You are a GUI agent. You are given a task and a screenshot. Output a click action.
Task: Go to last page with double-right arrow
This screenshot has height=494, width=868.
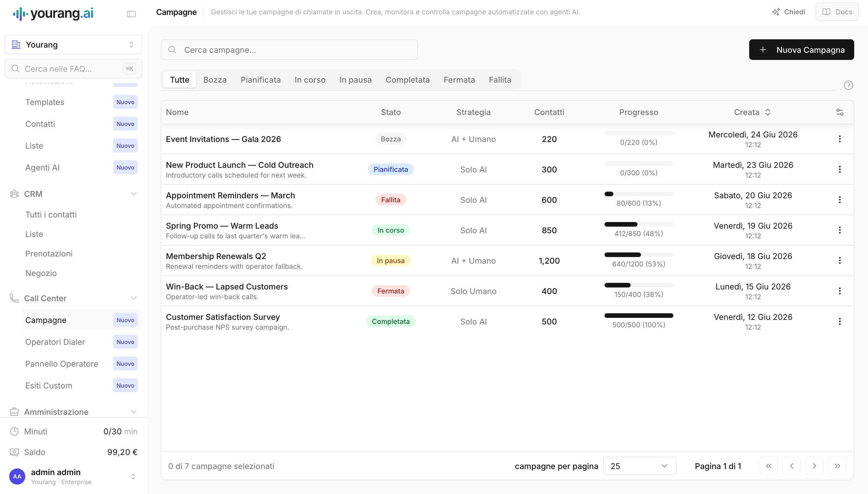click(x=837, y=466)
